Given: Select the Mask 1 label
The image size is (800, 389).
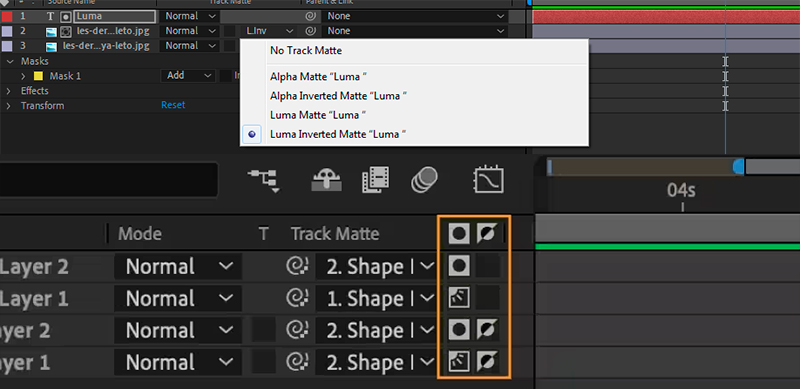Looking at the screenshot, I should [65, 76].
